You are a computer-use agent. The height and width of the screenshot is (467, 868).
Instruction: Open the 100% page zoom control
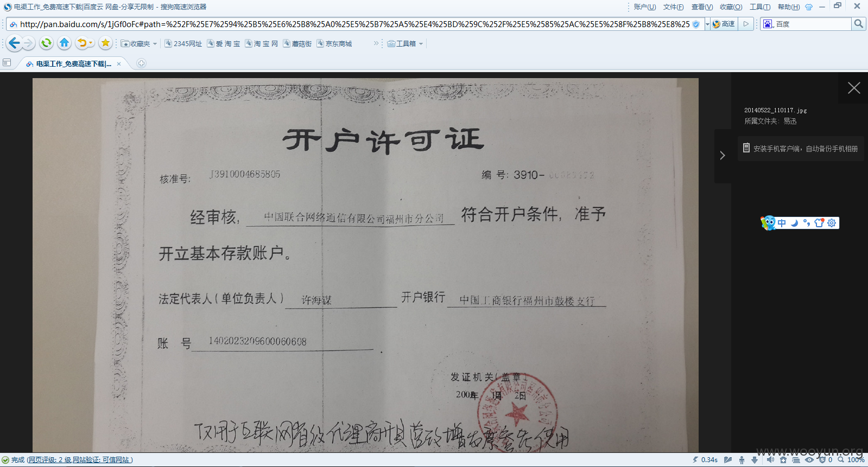(851, 460)
